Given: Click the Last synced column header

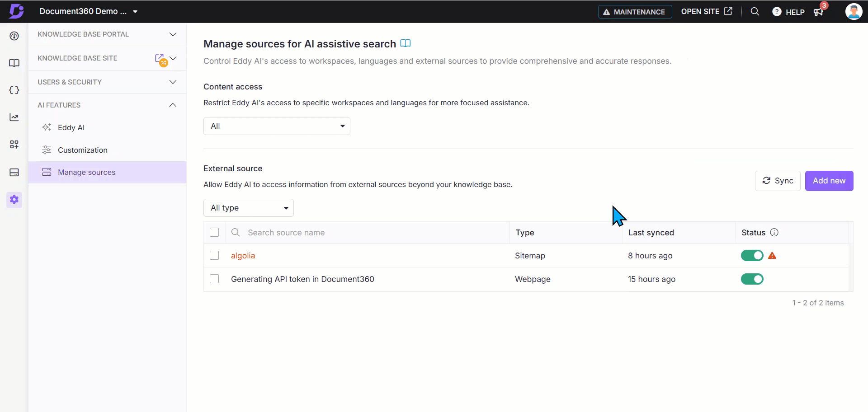Looking at the screenshot, I should coord(651,232).
